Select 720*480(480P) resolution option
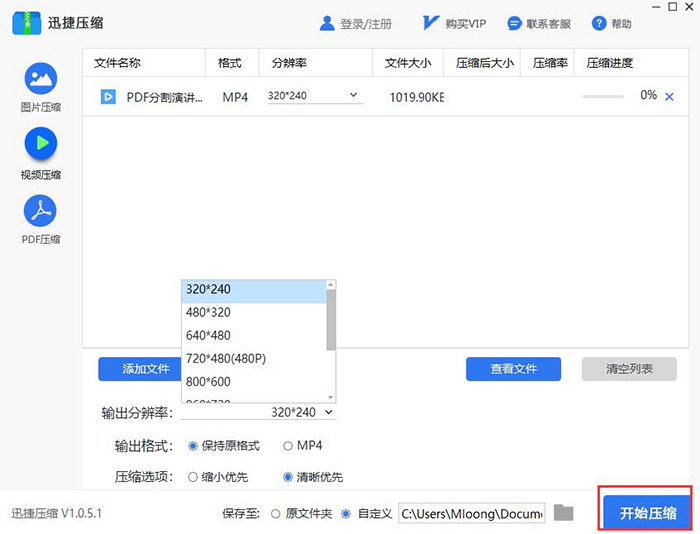Image resolution: width=700 pixels, height=534 pixels. point(254,359)
